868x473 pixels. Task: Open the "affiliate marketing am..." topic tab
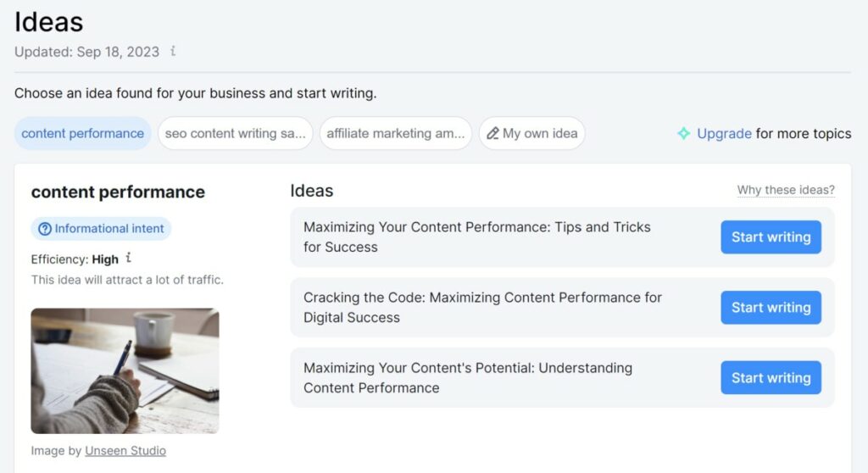(x=395, y=134)
